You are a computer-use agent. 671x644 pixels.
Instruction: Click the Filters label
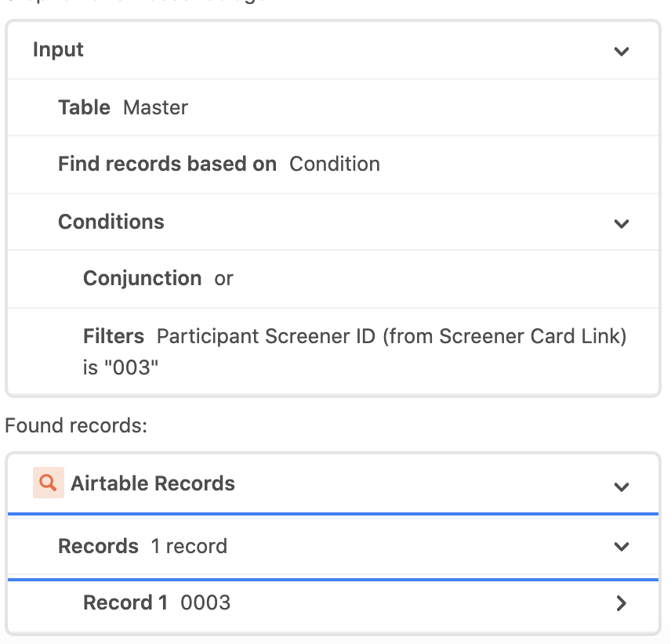click(x=114, y=336)
